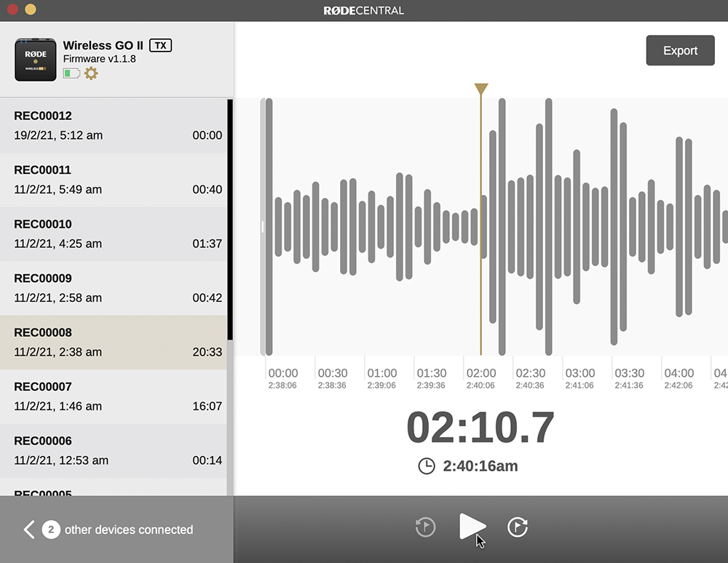Click the 00:30 timeline label
728x563 pixels.
tap(333, 373)
